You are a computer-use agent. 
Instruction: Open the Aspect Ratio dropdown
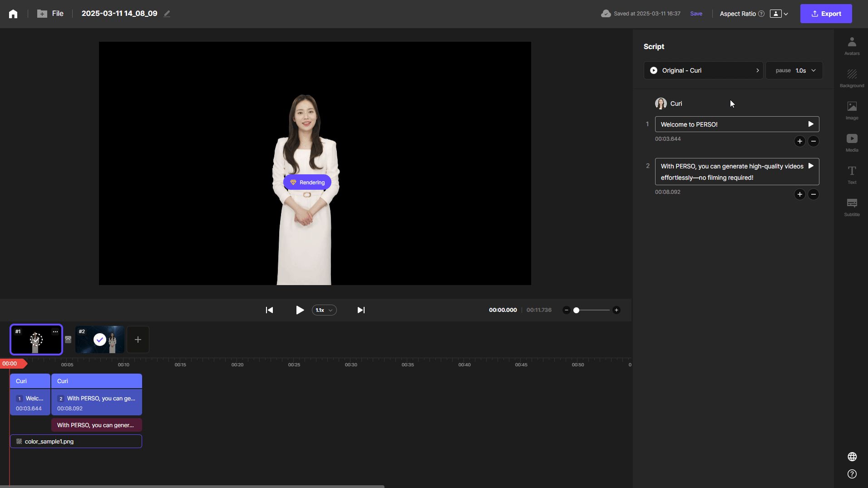point(779,14)
